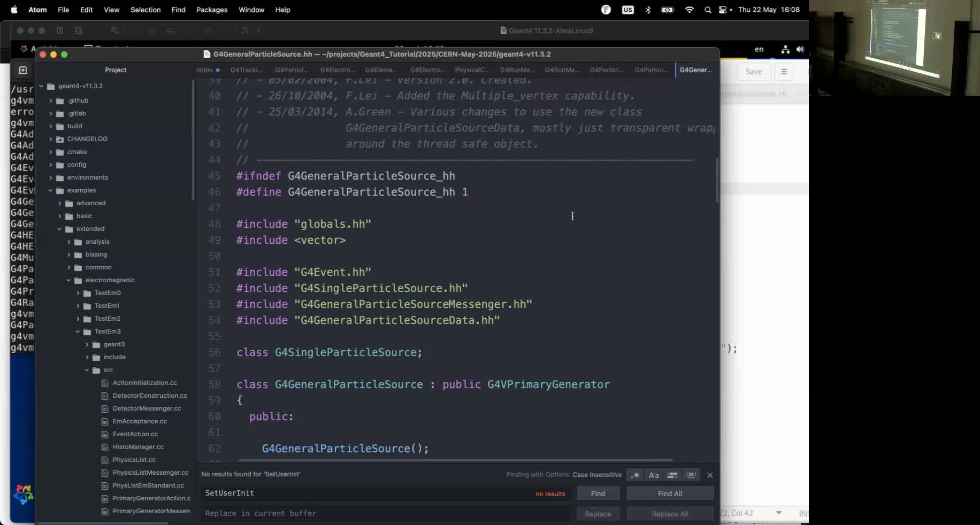The image size is (980, 525).
Task: Expand the .github folder
Action: coord(51,101)
